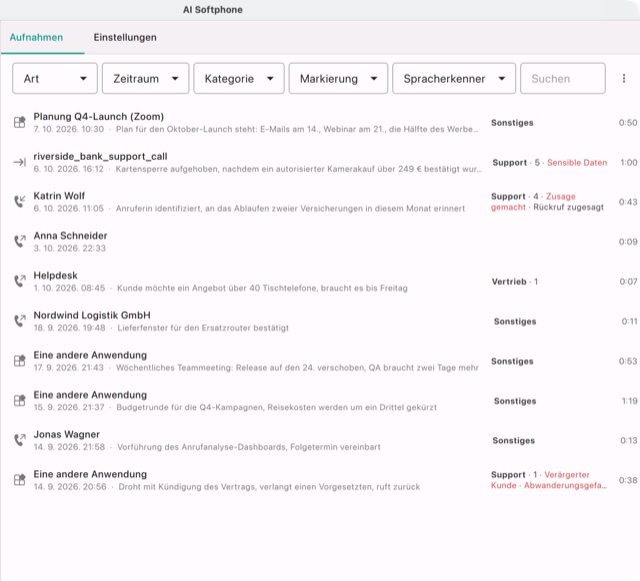640x581 pixels.
Task: Open the Spracherkenner dropdown
Action: 454,78
